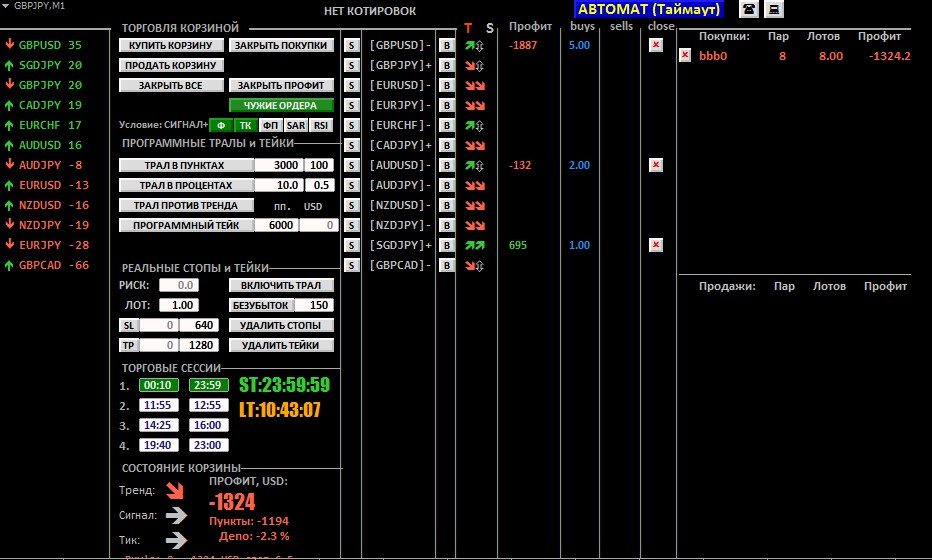Close the SGDJPY position with red X

tap(655, 245)
